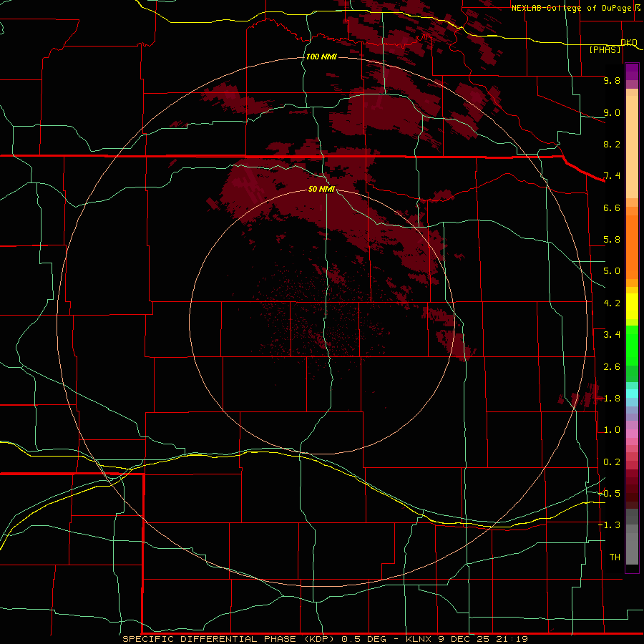Click the -0.5 scale value
Screen dimensions: 644x644
coord(610,494)
